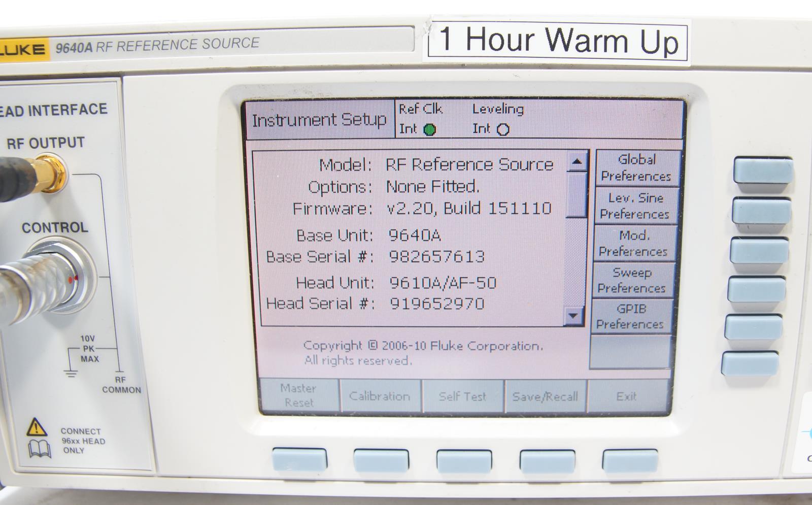Viewport: 812px width, 505px height.
Task: Click head serial number 919652970
Action: pyautogui.click(x=437, y=304)
